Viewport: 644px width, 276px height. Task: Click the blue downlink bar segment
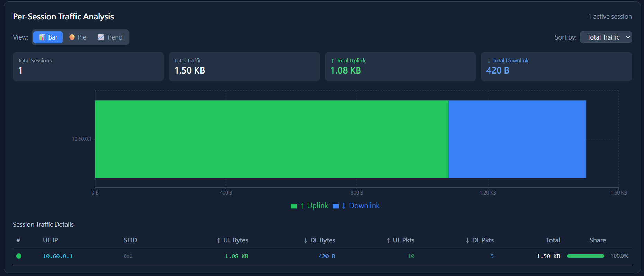tap(517, 139)
